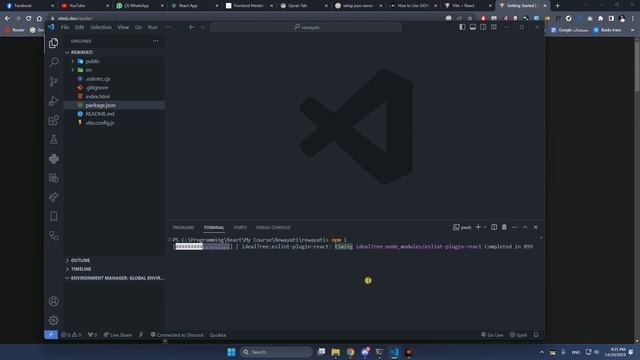Open the Search view in activity bar

point(53,62)
